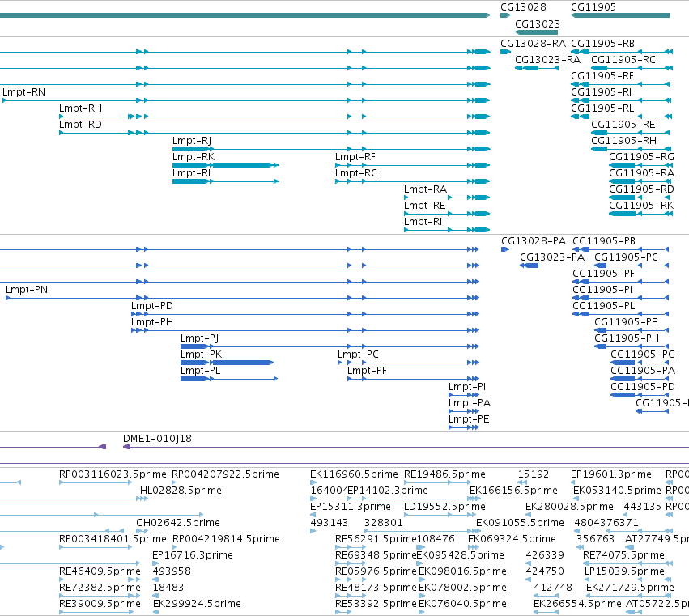
Task: Click protein label Lmpt-PF
Action: pyautogui.click(x=367, y=371)
